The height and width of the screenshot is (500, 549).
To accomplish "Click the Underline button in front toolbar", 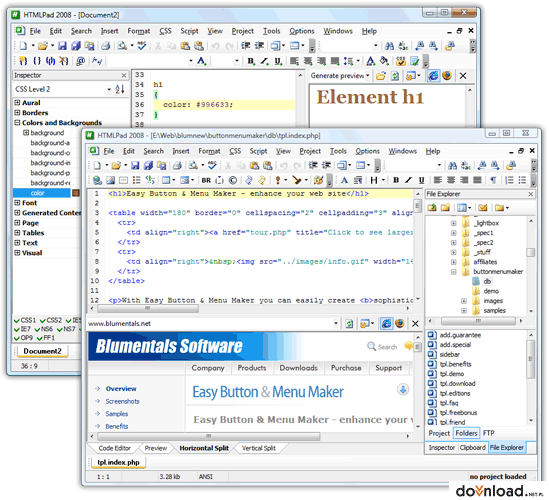I will point(422,180).
